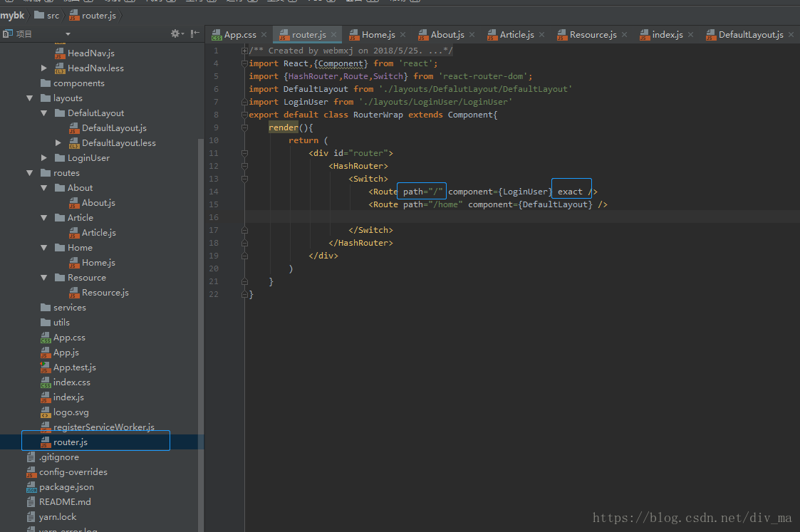Open App.js from project tree
800x532 pixels.
(59, 353)
